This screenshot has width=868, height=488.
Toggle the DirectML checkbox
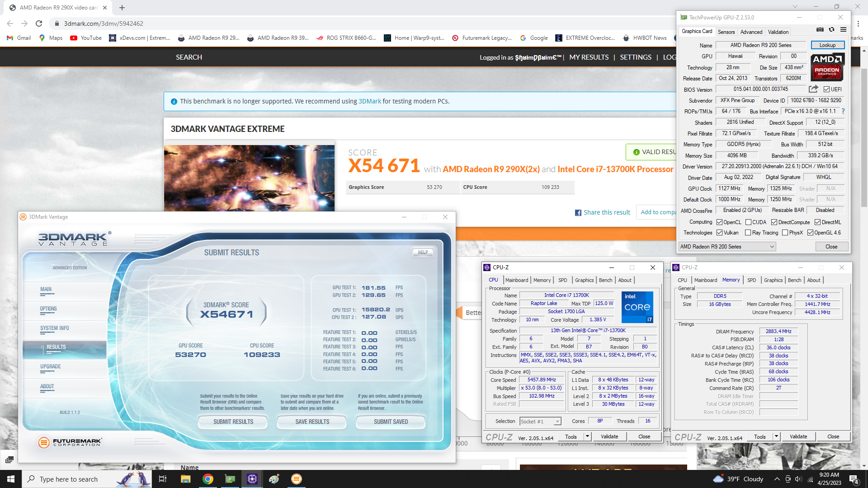click(x=817, y=222)
